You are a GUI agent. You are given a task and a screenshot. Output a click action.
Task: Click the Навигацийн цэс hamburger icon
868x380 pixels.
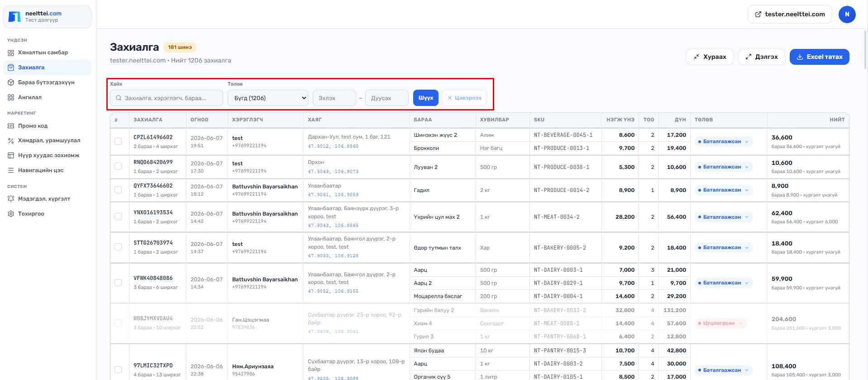[x=11, y=170]
